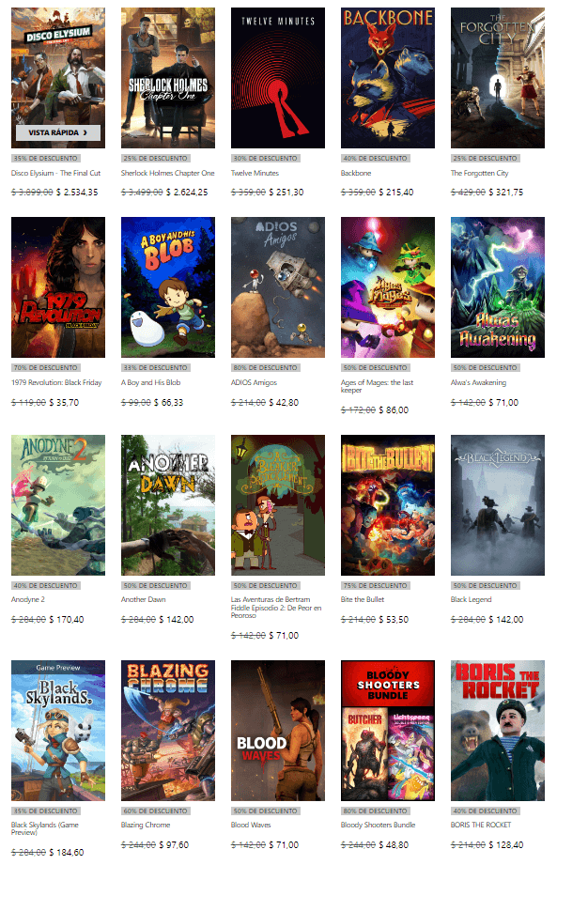Click The Forgotten City title link
588x911 pixels.
point(479,173)
